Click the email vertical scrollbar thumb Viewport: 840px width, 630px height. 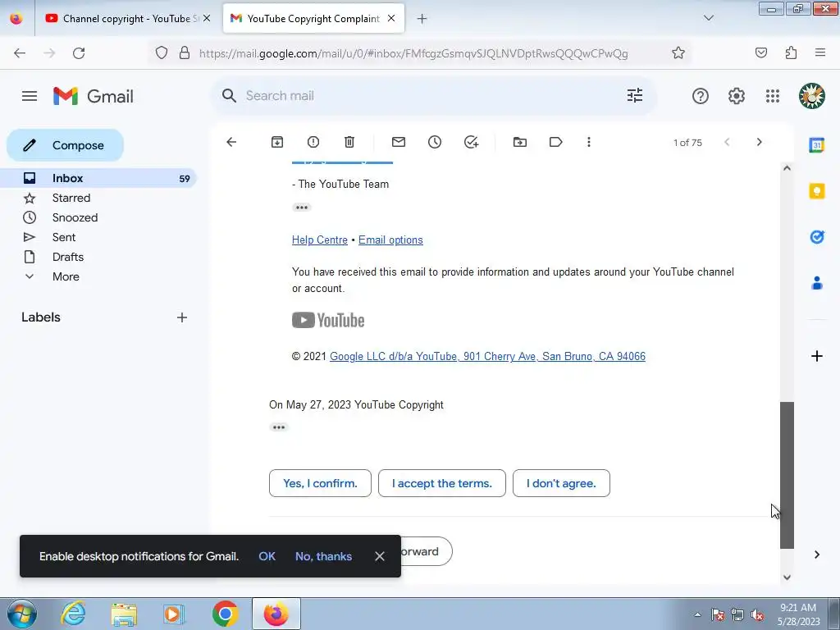pyautogui.click(x=787, y=475)
